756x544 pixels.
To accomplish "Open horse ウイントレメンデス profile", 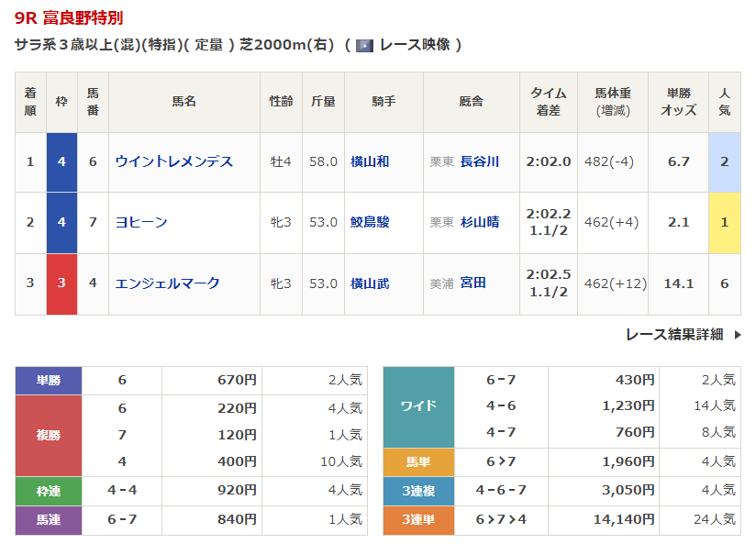I will point(173,161).
